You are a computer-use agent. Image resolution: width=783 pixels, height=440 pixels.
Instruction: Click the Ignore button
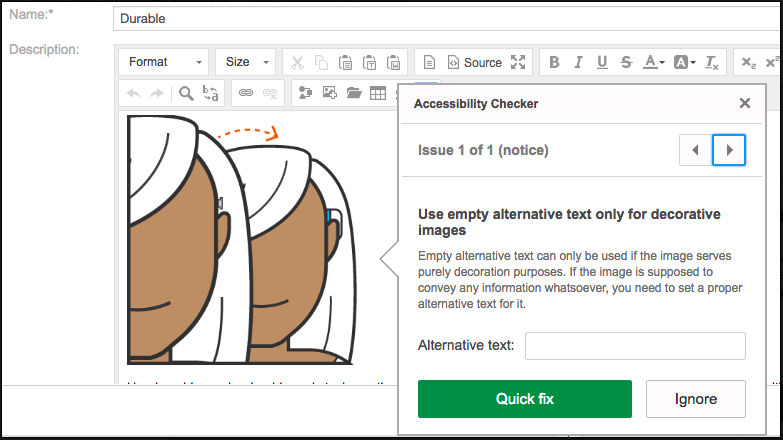[x=696, y=399]
